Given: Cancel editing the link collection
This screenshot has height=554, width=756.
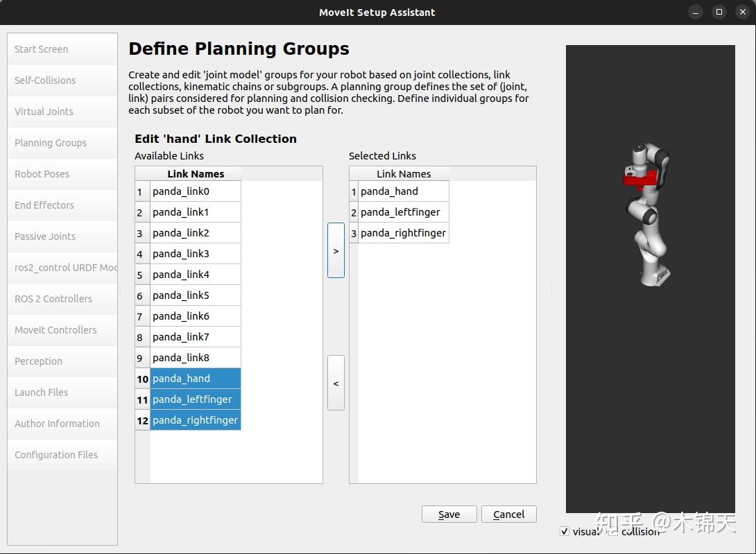Looking at the screenshot, I should click(x=508, y=514).
